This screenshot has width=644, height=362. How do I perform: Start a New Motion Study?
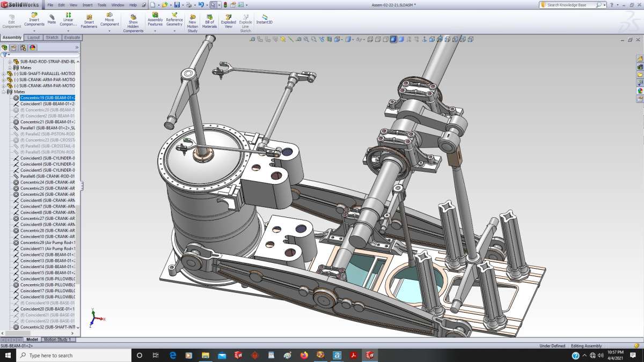pos(192,23)
